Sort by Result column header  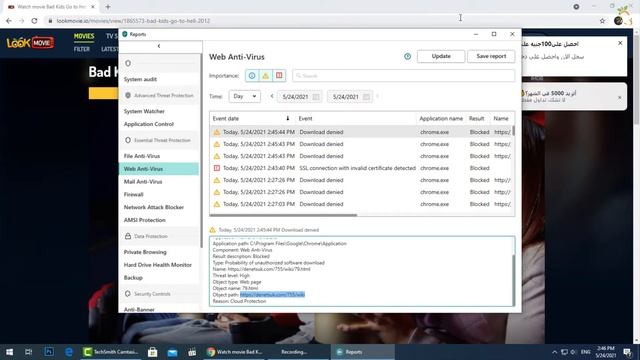click(476, 118)
